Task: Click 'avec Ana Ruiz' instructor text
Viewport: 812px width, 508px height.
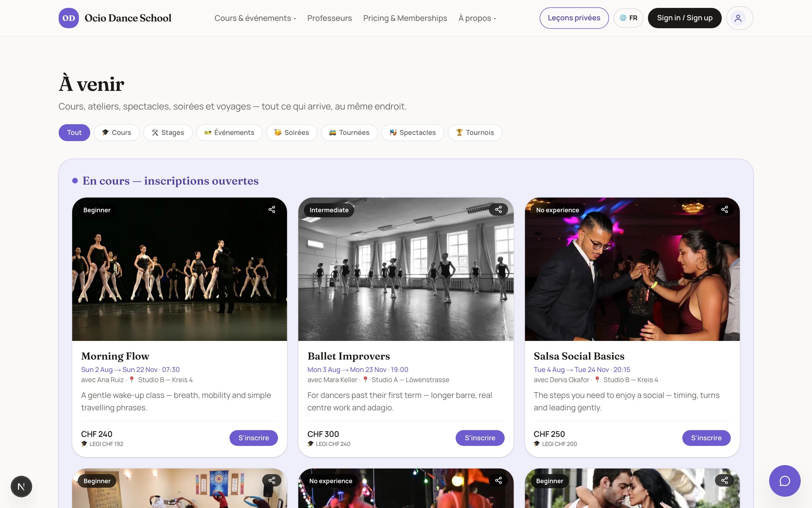Action: point(102,380)
